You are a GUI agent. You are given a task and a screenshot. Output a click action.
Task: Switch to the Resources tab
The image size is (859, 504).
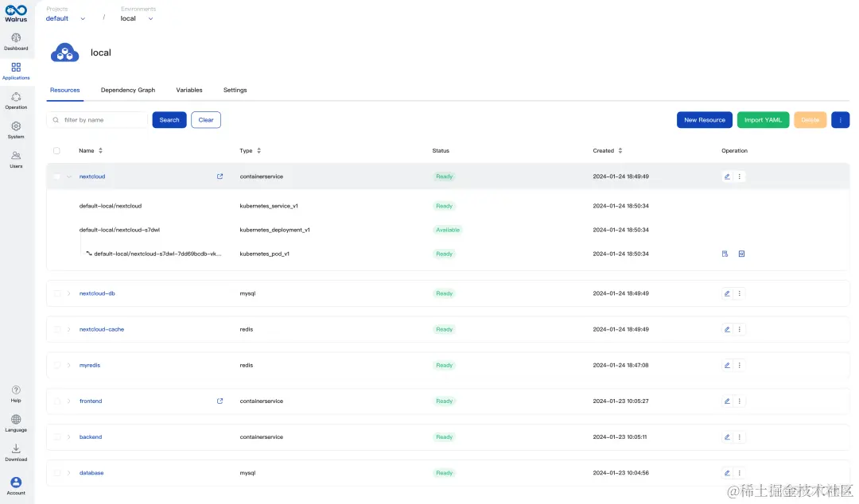(64, 90)
